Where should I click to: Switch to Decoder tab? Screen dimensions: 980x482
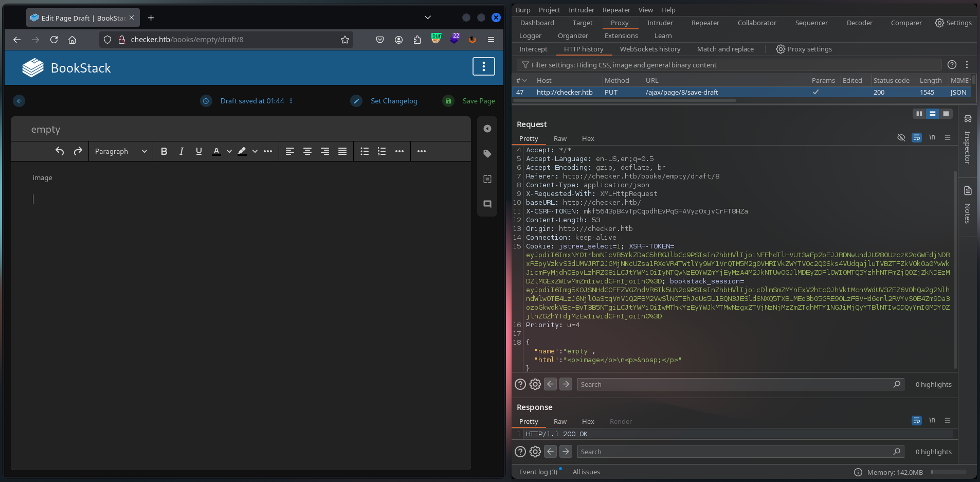[860, 23]
